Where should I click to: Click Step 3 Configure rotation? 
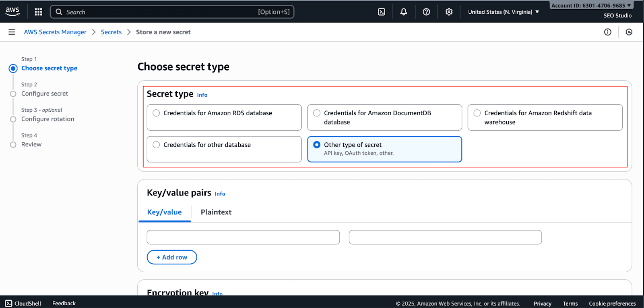(47, 119)
